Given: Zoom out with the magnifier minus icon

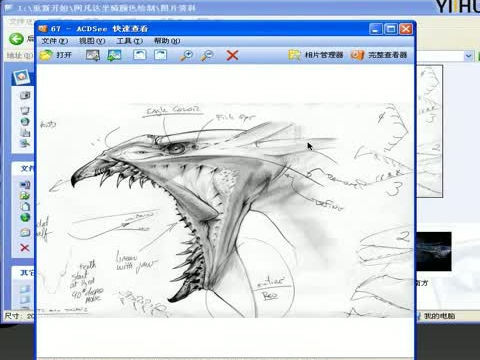Looking at the screenshot, I should click(x=207, y=55).
